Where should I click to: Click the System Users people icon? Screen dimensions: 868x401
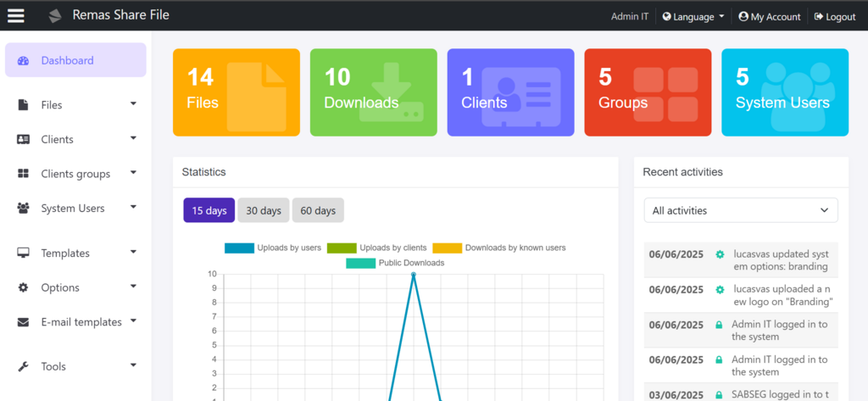pyautogui.click(x=23, y=209)
